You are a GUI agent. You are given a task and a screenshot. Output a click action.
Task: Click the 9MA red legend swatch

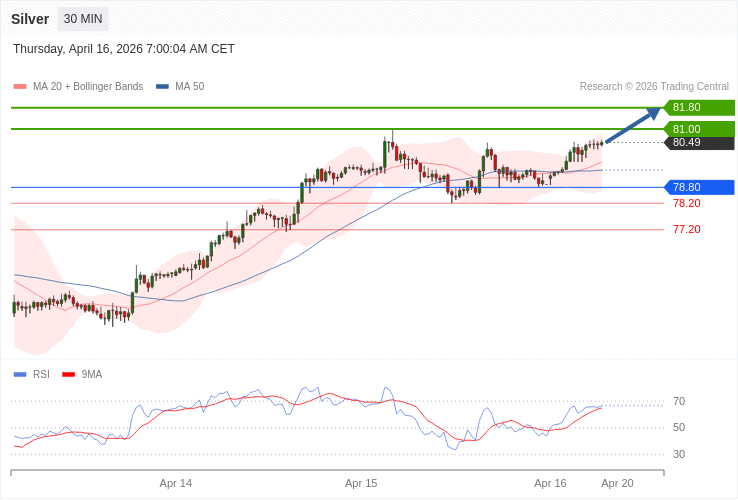point(68,374)
